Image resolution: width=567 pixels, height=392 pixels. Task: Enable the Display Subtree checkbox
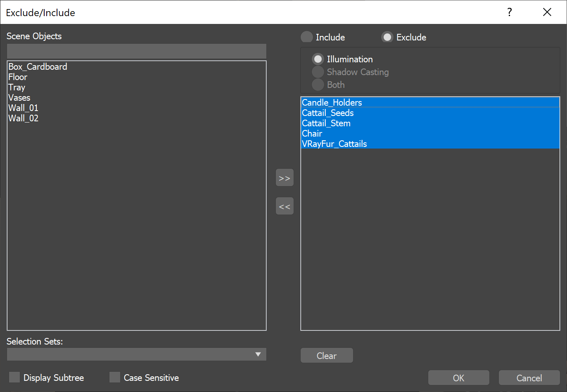[x=14, y=377]
